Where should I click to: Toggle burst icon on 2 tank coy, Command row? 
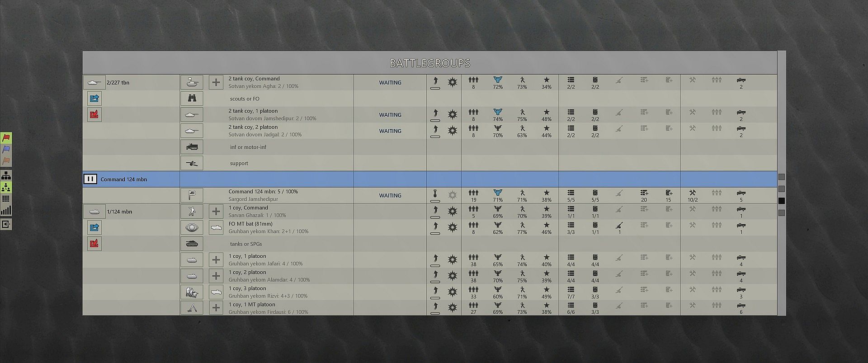click(452, 82)
